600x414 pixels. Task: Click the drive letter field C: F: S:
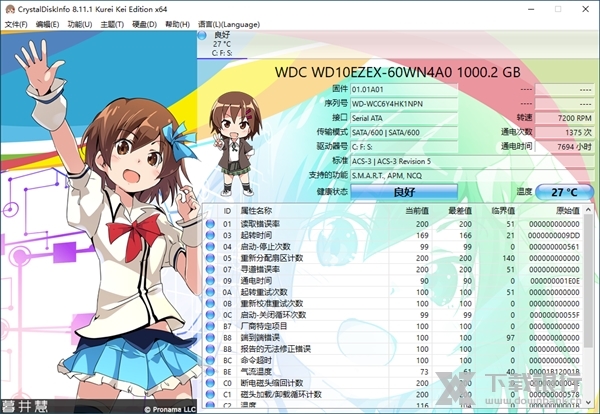[x=404, y=147]
